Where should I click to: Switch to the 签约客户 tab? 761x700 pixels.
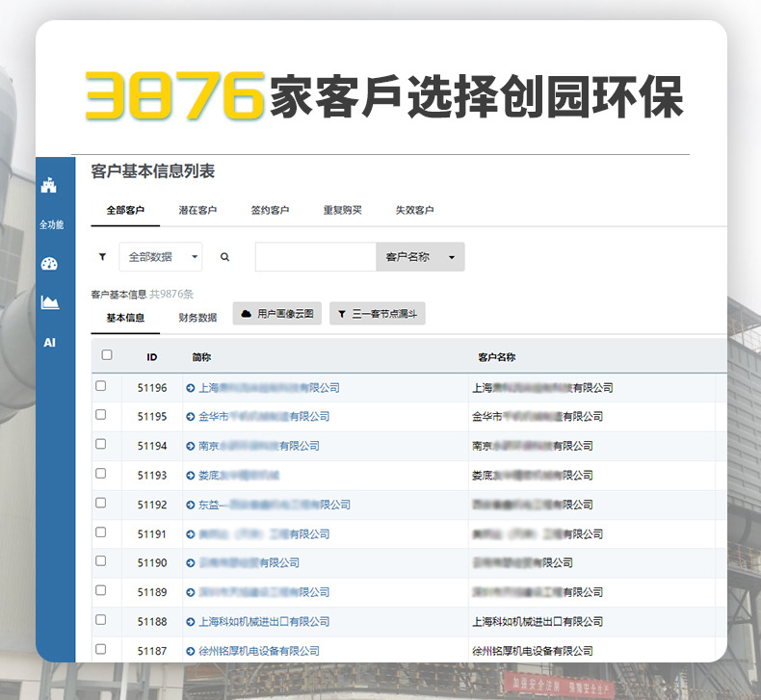[x=270, y=210]
